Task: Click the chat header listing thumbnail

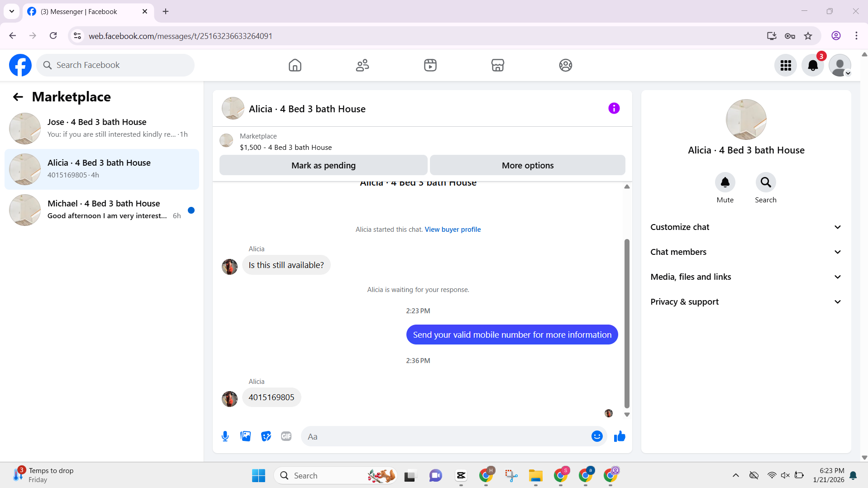Action: point(233,108)
